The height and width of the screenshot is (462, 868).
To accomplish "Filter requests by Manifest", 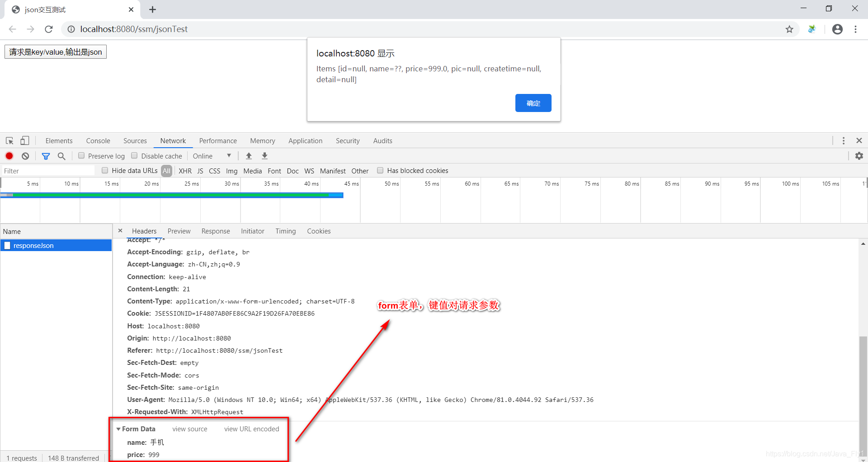I will (x=333, y=171).
